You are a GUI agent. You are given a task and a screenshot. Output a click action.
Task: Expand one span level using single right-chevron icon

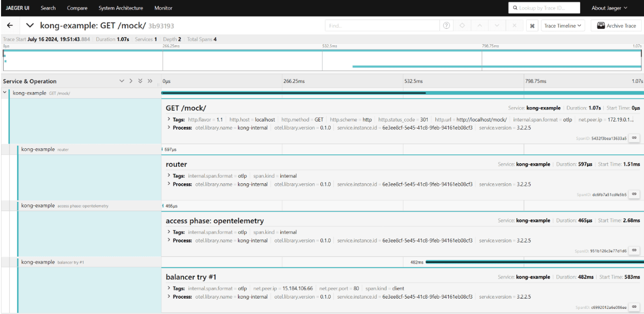click(130, 81)
